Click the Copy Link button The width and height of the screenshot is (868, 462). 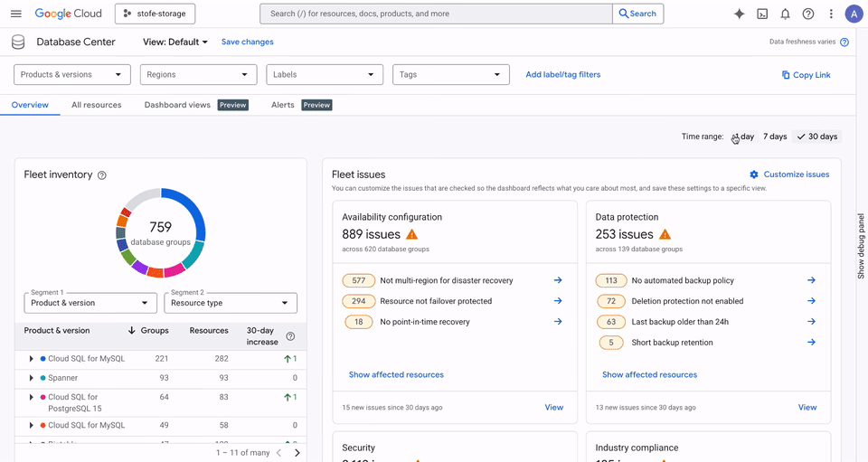click(806, 75)
